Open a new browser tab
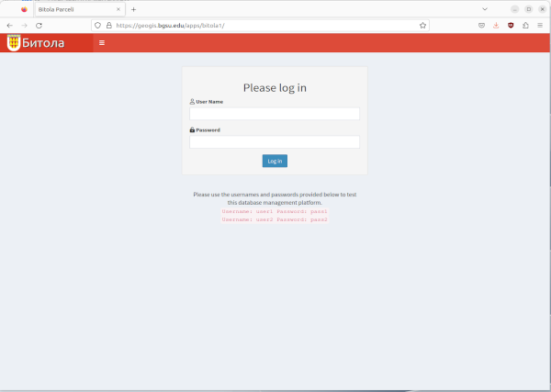 tap(133, 9)
